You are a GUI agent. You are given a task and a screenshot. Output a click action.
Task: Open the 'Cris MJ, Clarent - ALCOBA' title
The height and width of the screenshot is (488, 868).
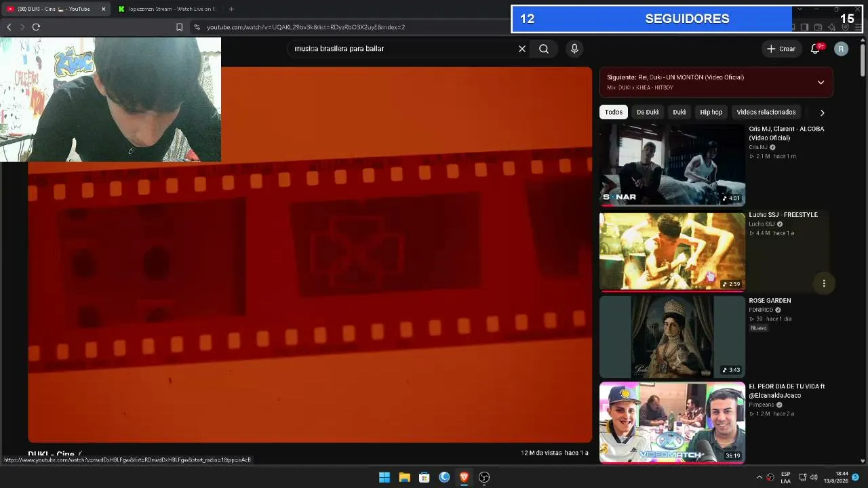click(787, 133)
